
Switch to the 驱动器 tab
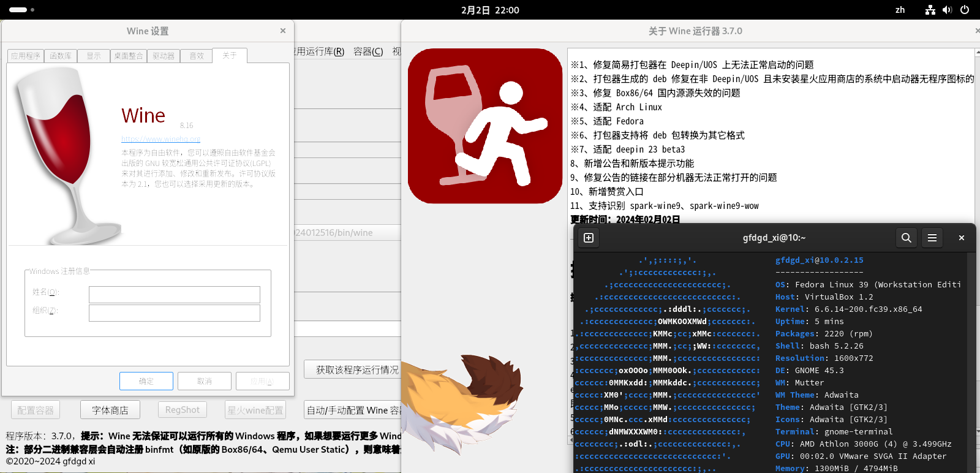[x=164, y=56]
